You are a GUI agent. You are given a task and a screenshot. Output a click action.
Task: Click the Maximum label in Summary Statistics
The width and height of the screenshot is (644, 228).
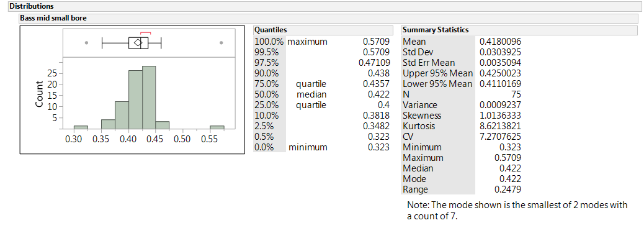(x=423, y=158)
